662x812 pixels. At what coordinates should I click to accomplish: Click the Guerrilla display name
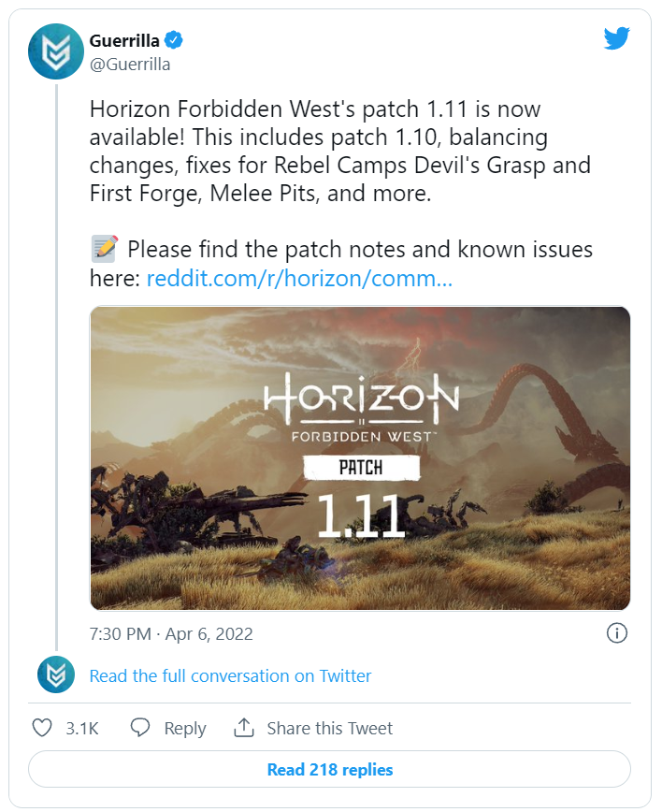124,40
